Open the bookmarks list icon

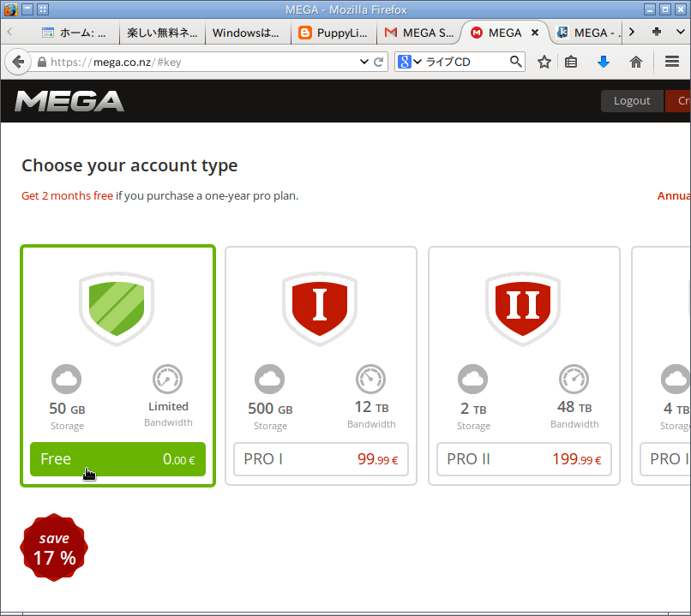pyautogui.click(x=571, y=62)
